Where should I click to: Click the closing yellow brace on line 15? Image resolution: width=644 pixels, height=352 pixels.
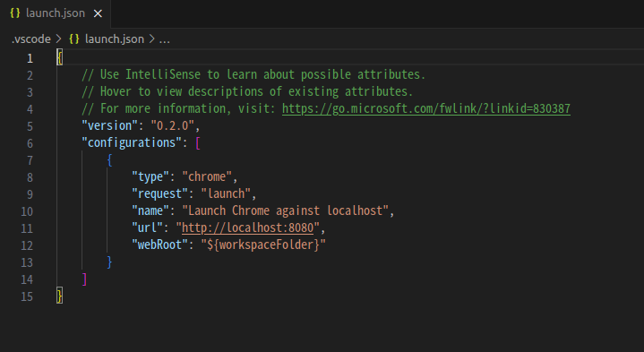[x=59, y=296]
